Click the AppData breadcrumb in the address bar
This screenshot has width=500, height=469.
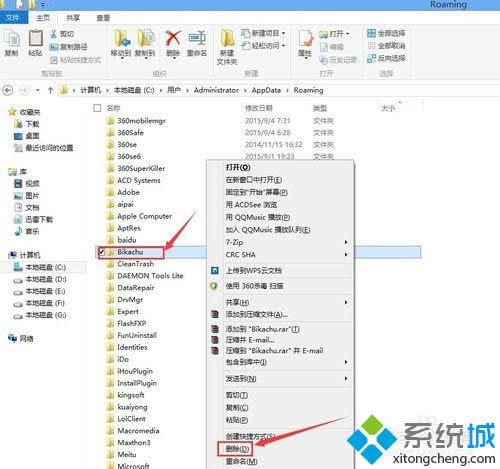(x=266, y=90)
